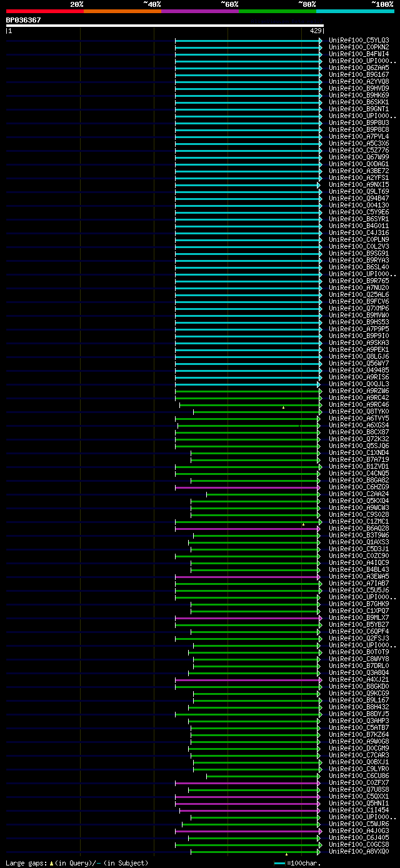Click the UniRef100_A6XGS4 label
Screen dimensions: 400x868
tap(359, 426)
